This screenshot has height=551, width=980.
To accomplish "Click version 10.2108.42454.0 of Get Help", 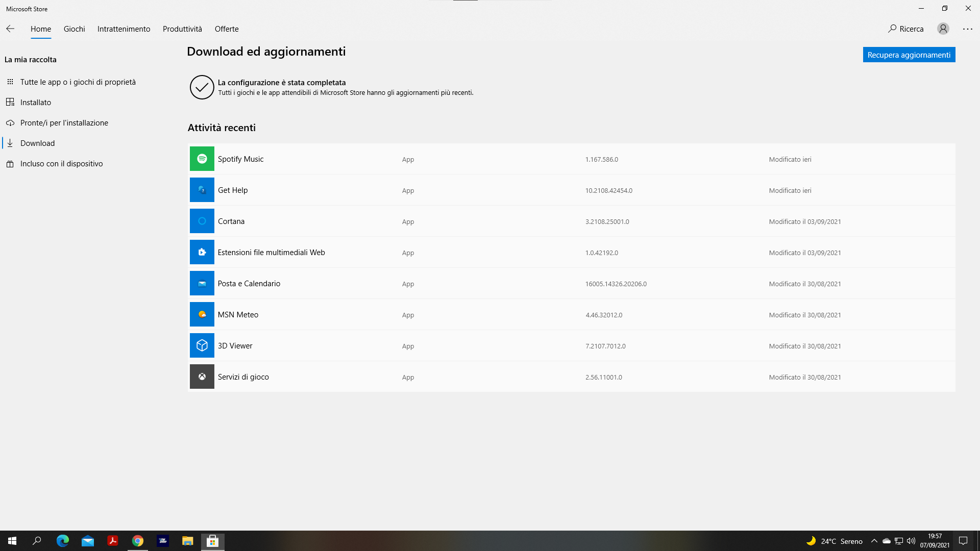I will pos(609,190).
